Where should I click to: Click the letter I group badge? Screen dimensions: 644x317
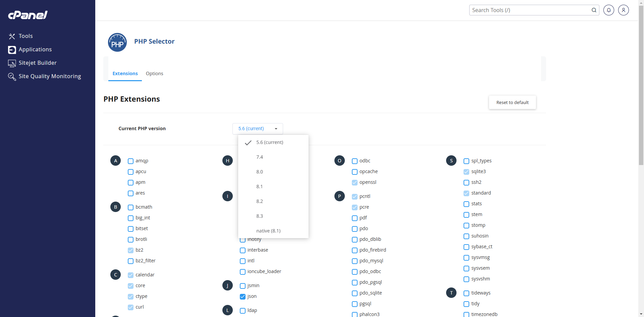pos(227,196)
